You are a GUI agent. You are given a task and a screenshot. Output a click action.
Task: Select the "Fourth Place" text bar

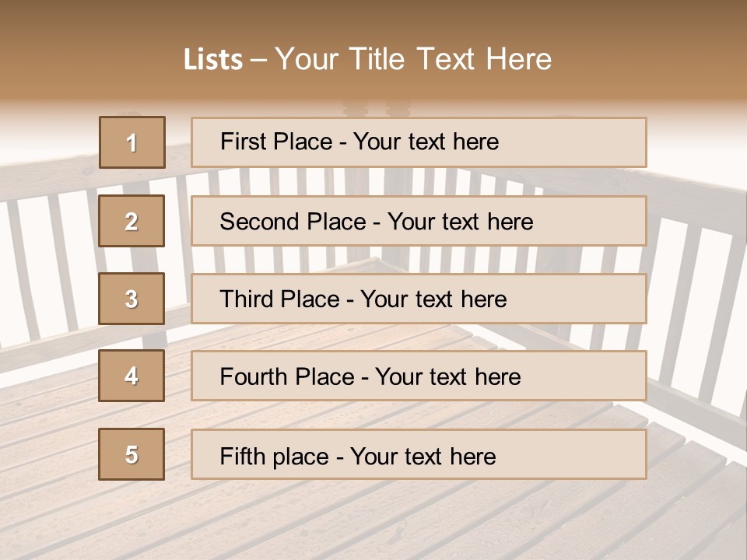[x=419, y=376]
